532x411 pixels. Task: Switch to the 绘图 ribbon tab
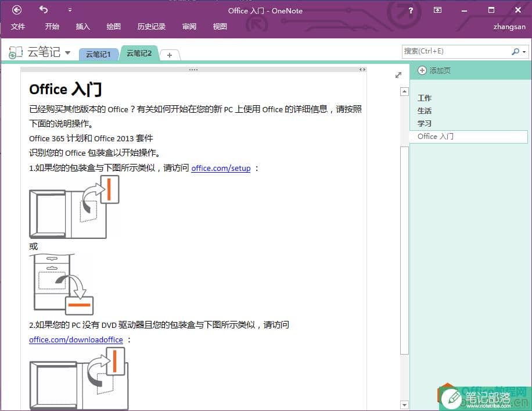pos(114,27)
